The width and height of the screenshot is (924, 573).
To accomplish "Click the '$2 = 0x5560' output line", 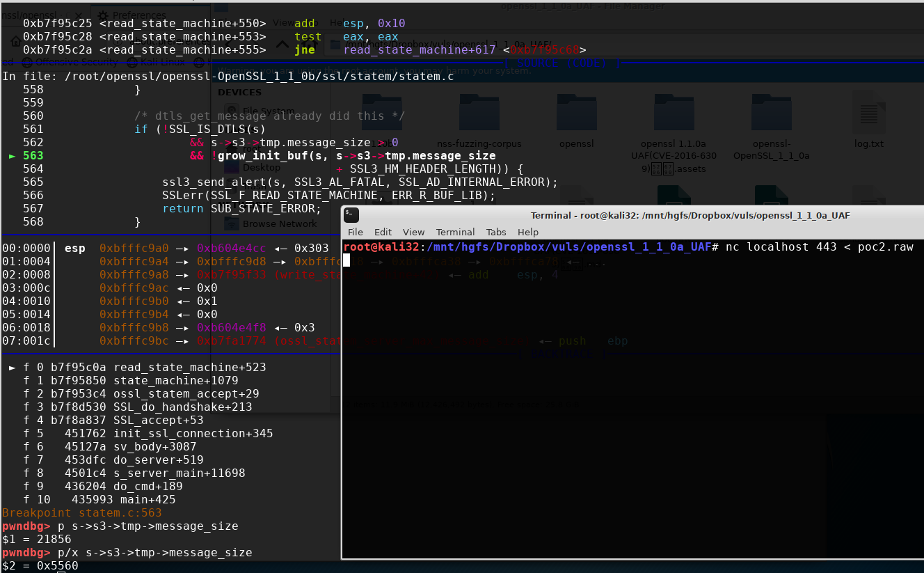I will click(x=40, y=565).
